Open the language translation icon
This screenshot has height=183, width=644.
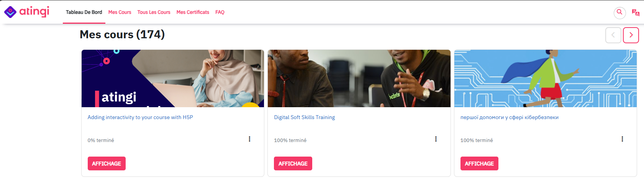pyautogui.click(x=636, y=13)
